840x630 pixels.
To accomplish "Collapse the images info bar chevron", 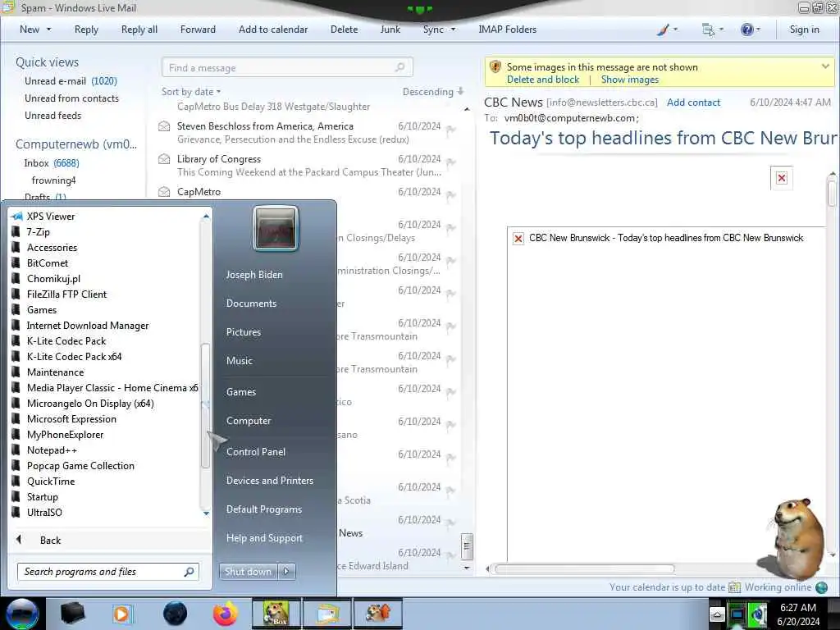I will point(825,66).
